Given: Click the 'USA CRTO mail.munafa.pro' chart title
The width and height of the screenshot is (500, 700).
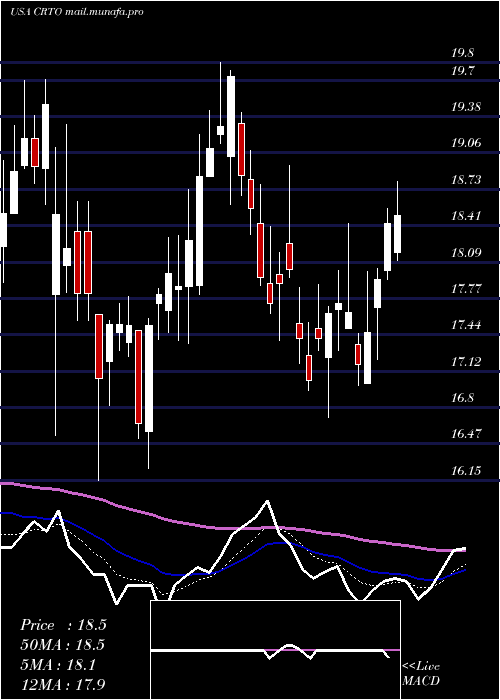Looking at the screenshot, I should [77, 12].
